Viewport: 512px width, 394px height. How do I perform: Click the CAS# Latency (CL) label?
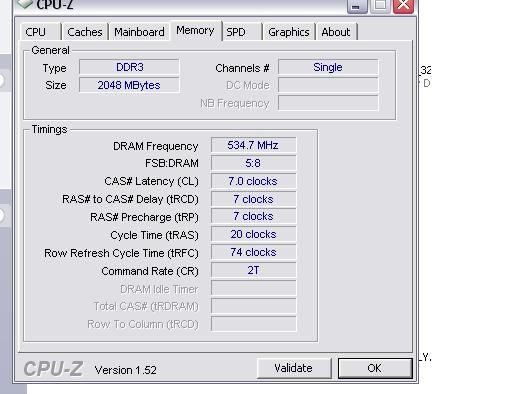151,181
